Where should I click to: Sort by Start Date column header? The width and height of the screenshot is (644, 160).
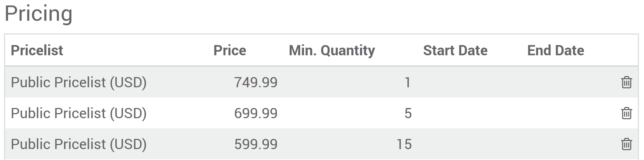pyautogui.click(x=455, y=50)
